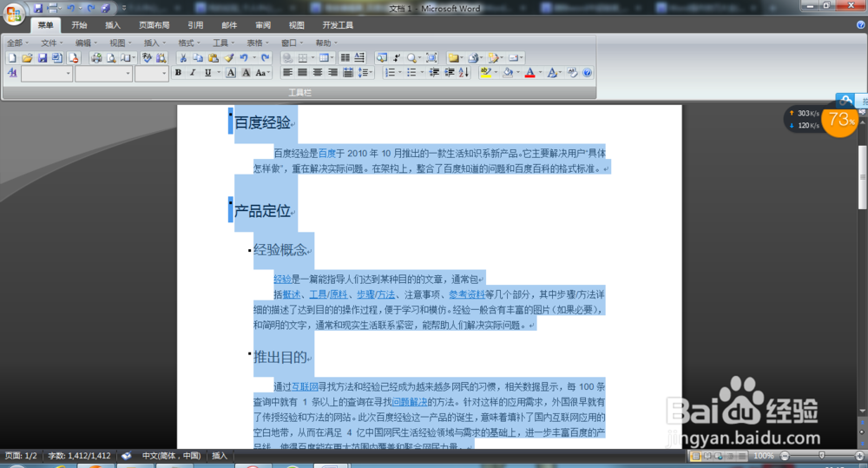Image resolution: width=868 pixels, height=468 pixels.
Task: Click the 字数: 1,412/1,412 word count
Action: tap(79, 456)
